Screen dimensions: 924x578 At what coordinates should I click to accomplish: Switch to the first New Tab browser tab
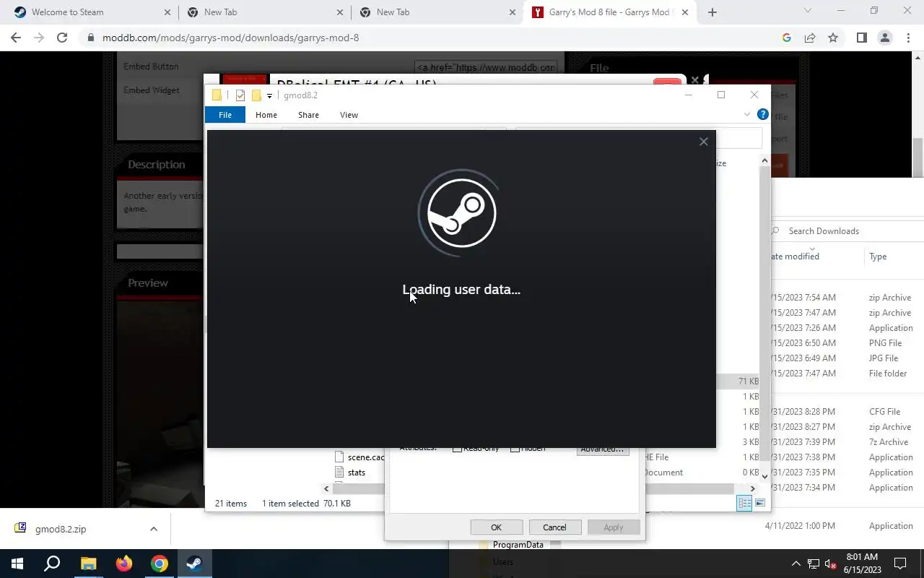tap(264, 12)
